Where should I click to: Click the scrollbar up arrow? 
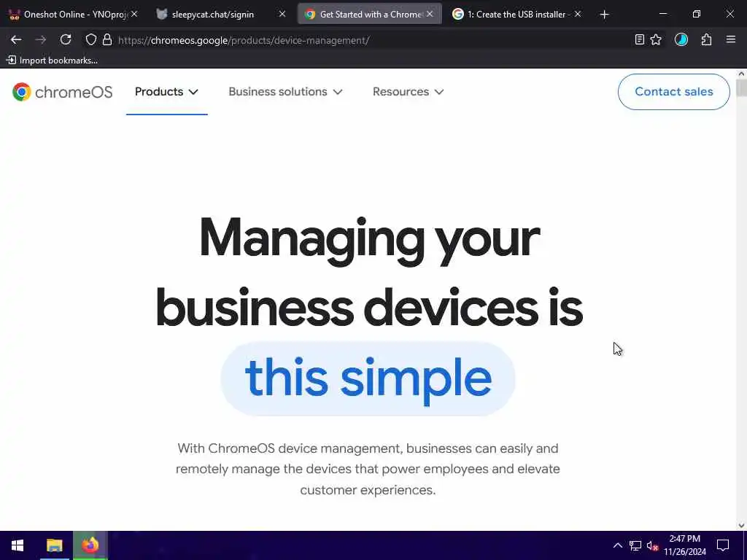tap(741, 74)
